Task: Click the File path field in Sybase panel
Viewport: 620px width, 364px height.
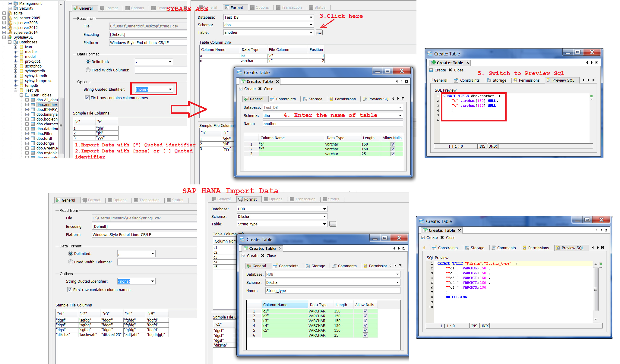Action: [148, 26]
